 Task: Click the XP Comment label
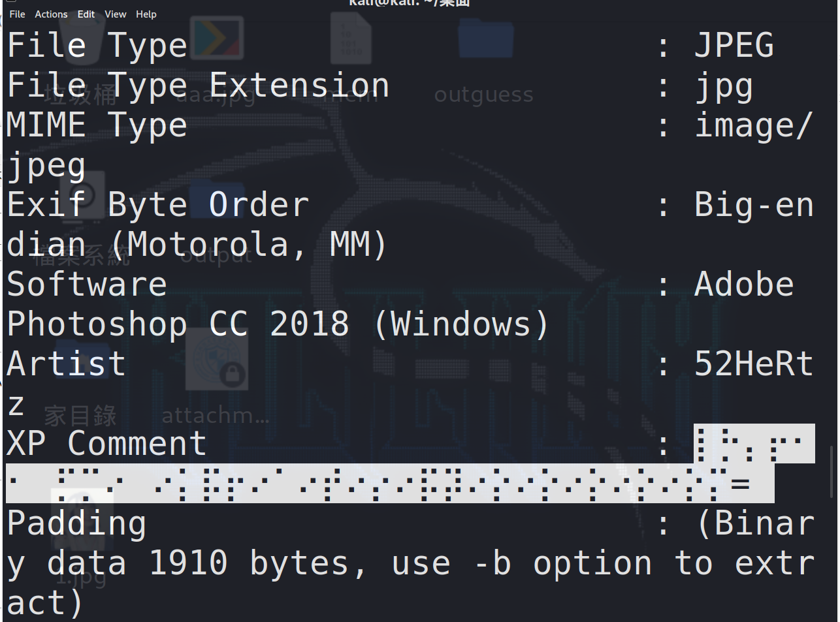tap(106, 444)
